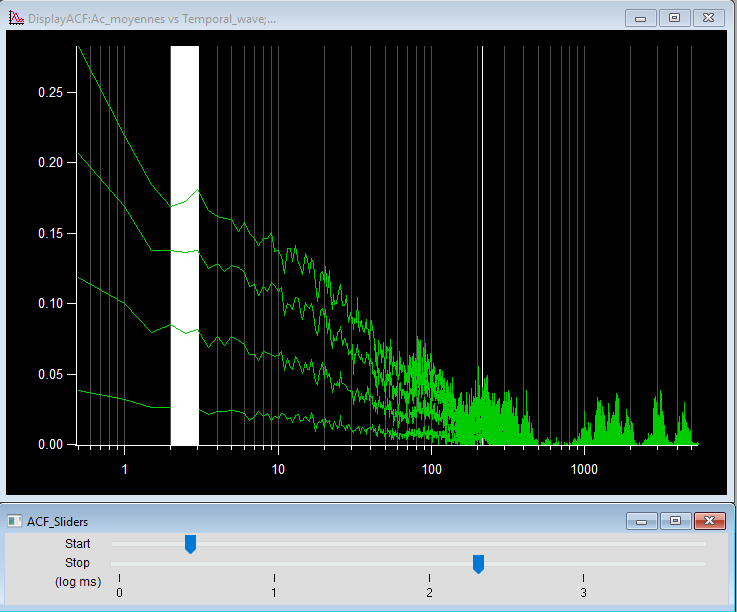Maximize the DisplayACF graph window

coord(674,18)
